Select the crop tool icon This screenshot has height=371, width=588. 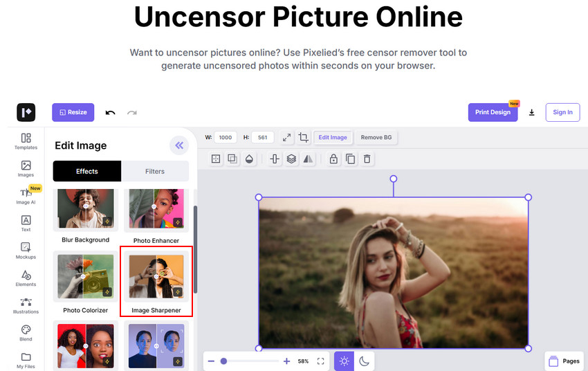pos(303,138)
